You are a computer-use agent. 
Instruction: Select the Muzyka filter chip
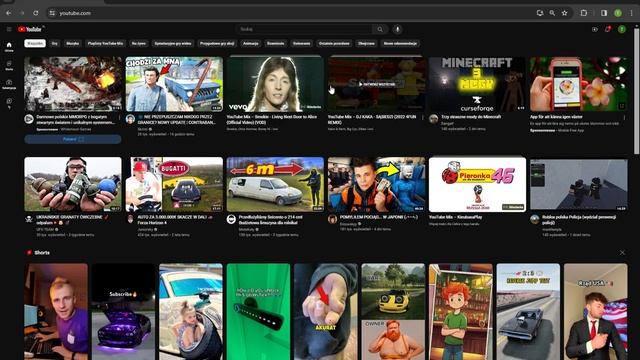[x=73, y=43]
